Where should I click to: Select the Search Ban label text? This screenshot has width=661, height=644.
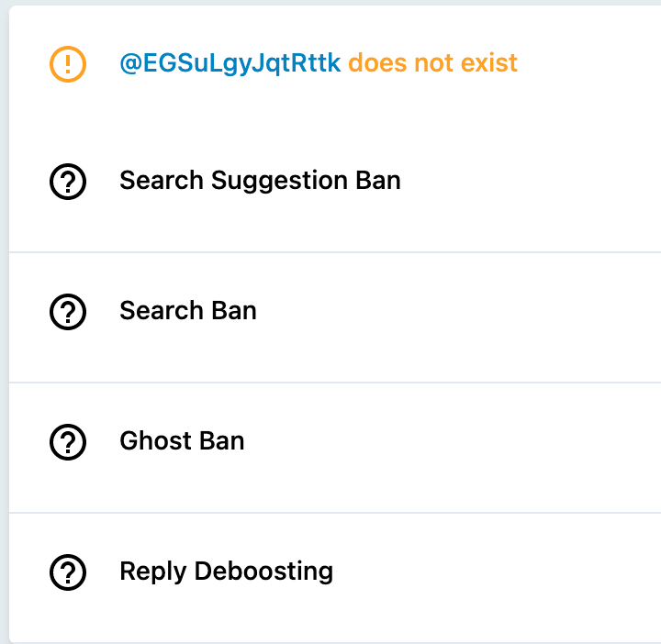188,311
